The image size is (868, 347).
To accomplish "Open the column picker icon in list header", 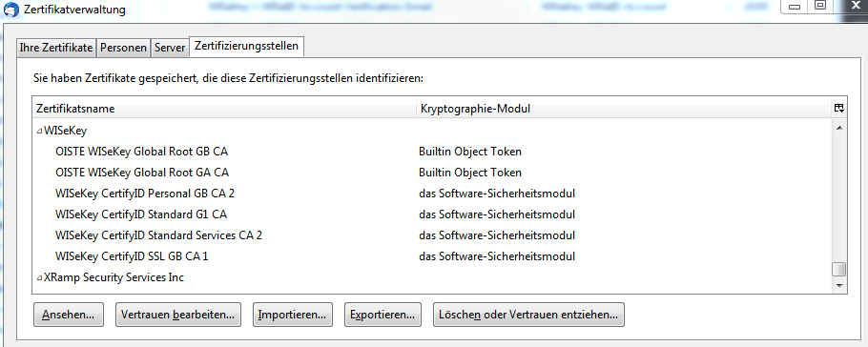I will coord(839,109).
